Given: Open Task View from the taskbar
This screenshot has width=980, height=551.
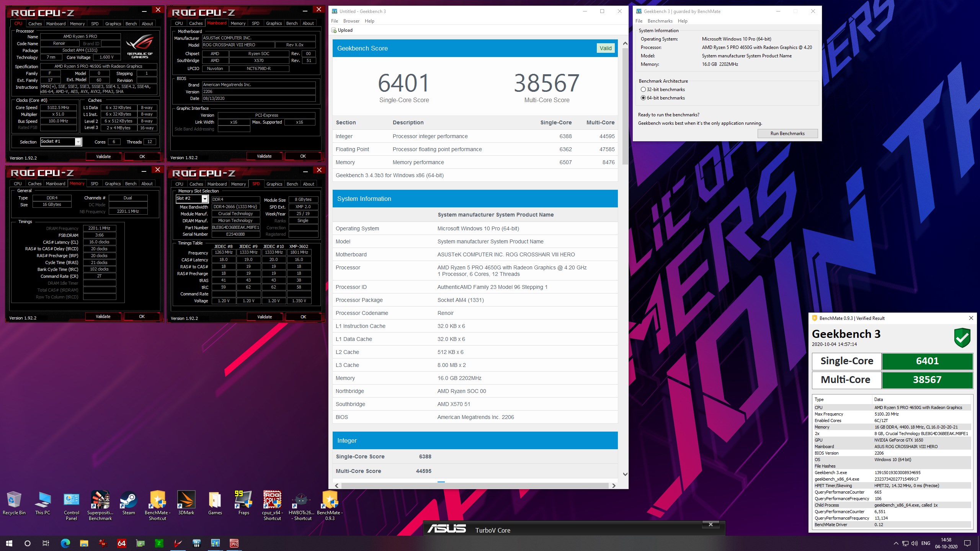Looking at the screenshot, I should [x=46, y=543].
